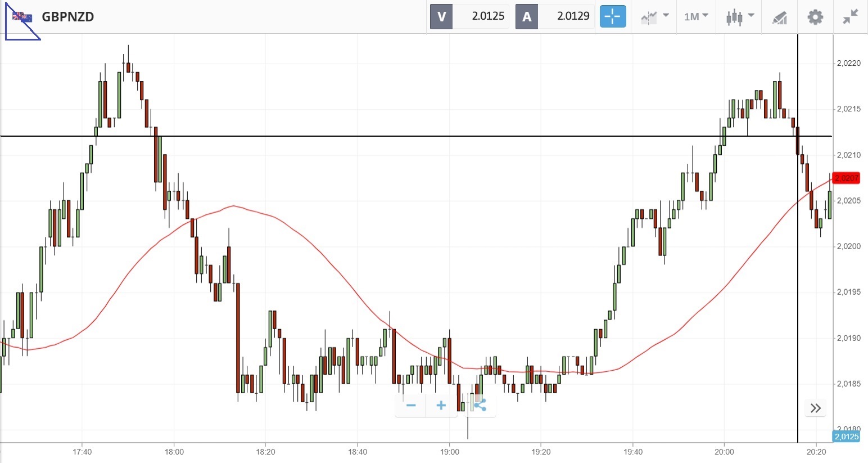Click the red 2,0207 price label
The image size is (868, 463).
click(846, 178)
